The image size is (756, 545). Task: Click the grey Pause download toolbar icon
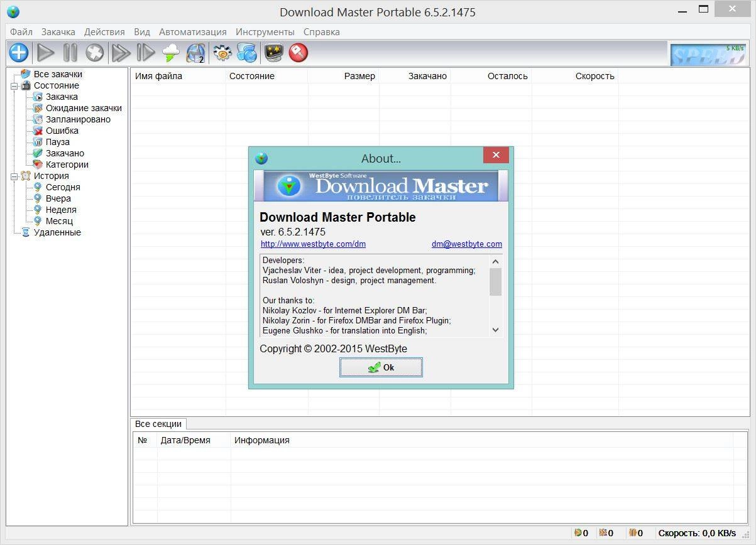[x=70, y=53]
